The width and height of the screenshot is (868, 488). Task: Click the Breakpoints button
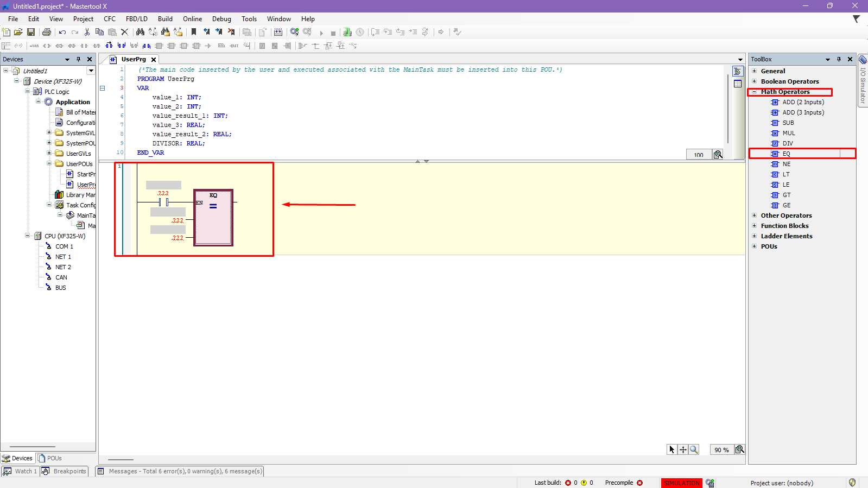tap(65, 471)
